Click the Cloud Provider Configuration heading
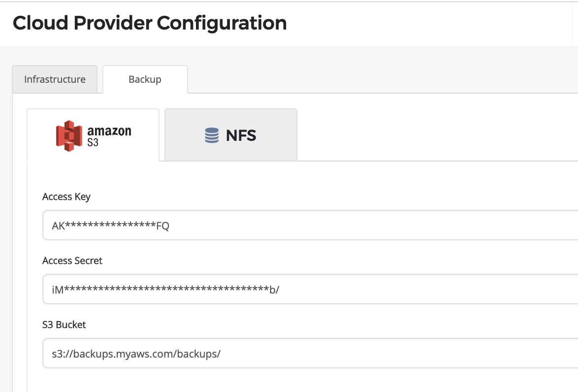 (150, 23)
